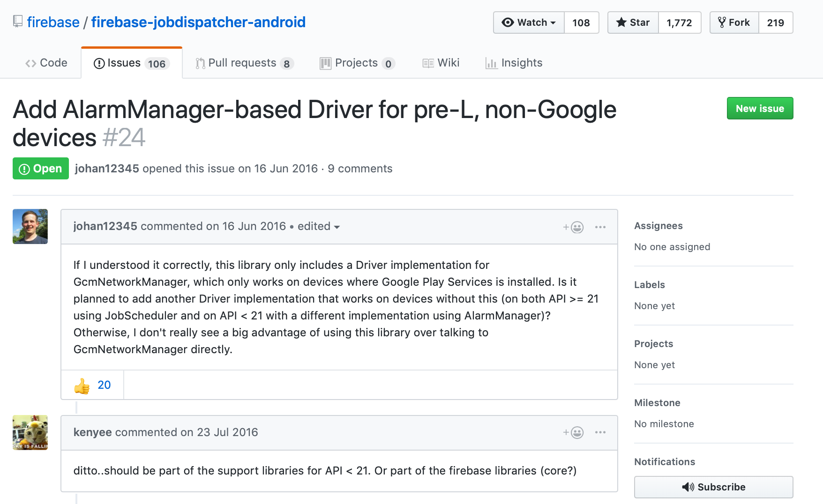Screen dimensions: 823x504
Task: Expand the edited history dropdown
Action: click(x=319, y=226)
